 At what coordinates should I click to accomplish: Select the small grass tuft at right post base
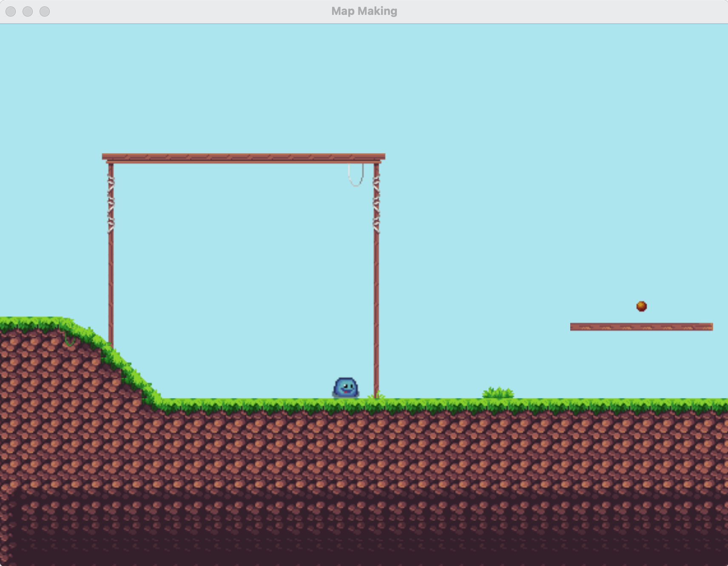376,396
